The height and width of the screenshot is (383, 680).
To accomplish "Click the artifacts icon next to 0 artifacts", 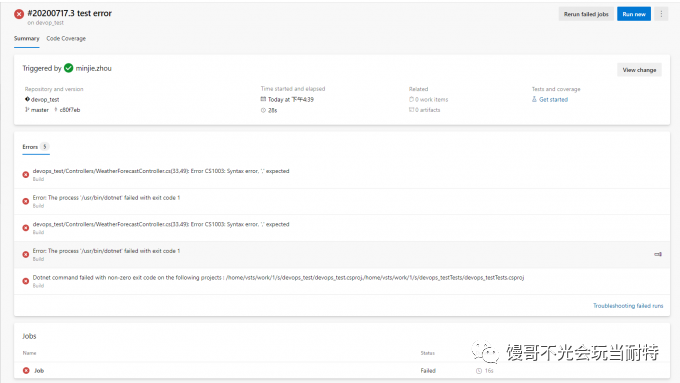I will 411,110.
